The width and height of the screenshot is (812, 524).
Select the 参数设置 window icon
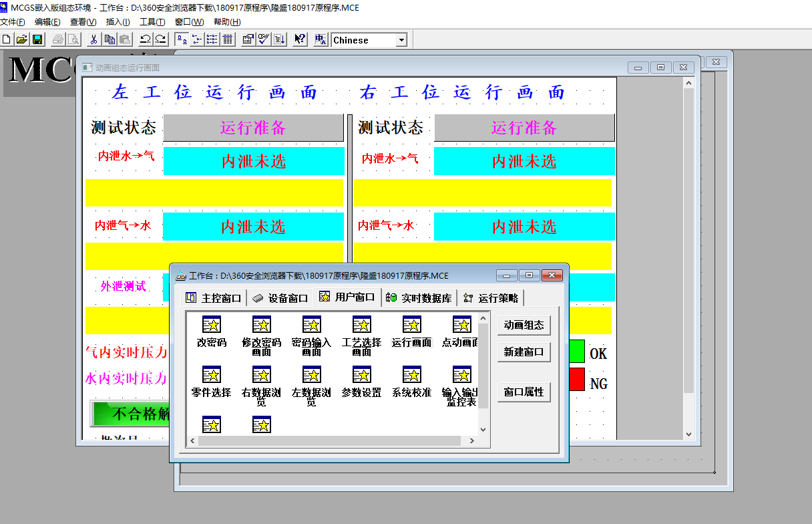click(x=361, y=376)
